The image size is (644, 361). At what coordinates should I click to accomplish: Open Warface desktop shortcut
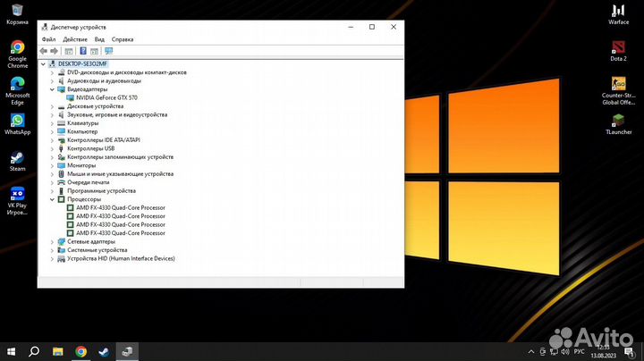(x=619, y=14)
